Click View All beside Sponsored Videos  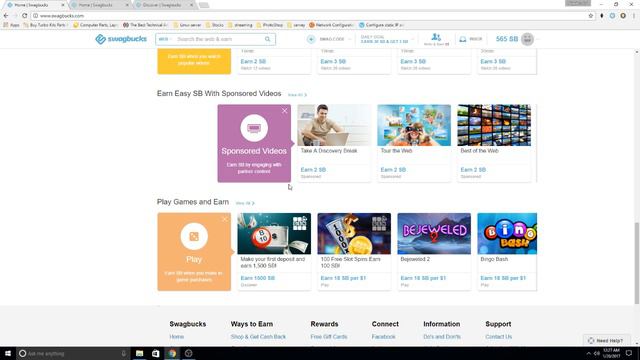[x=297, y=95]
